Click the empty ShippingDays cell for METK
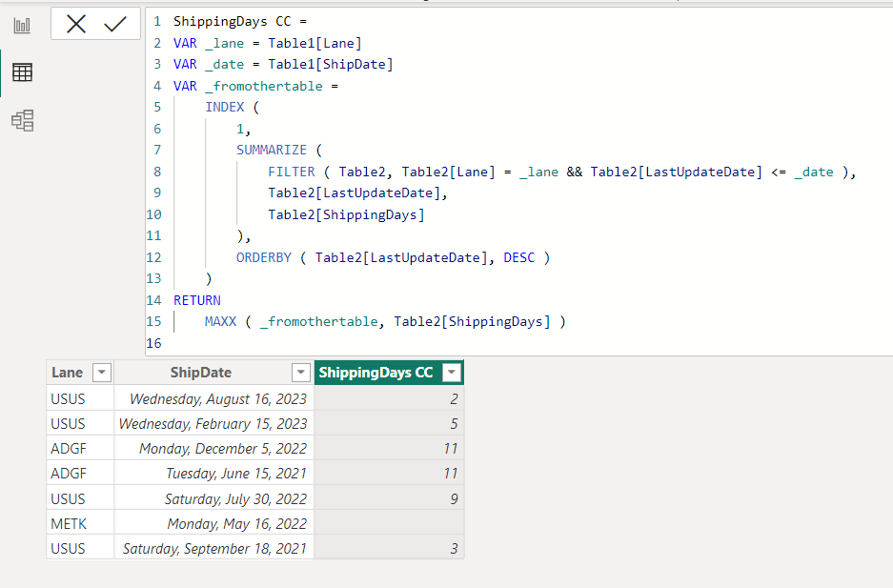This screenshot has width=893, height=588. [x=389, y=524]
